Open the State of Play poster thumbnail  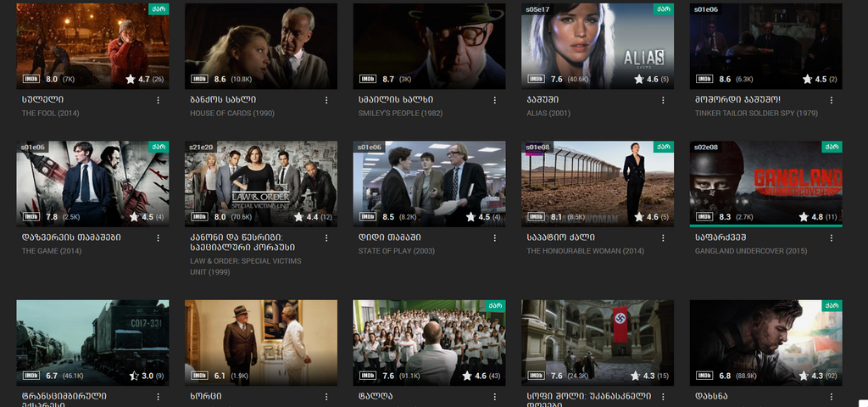430,184
